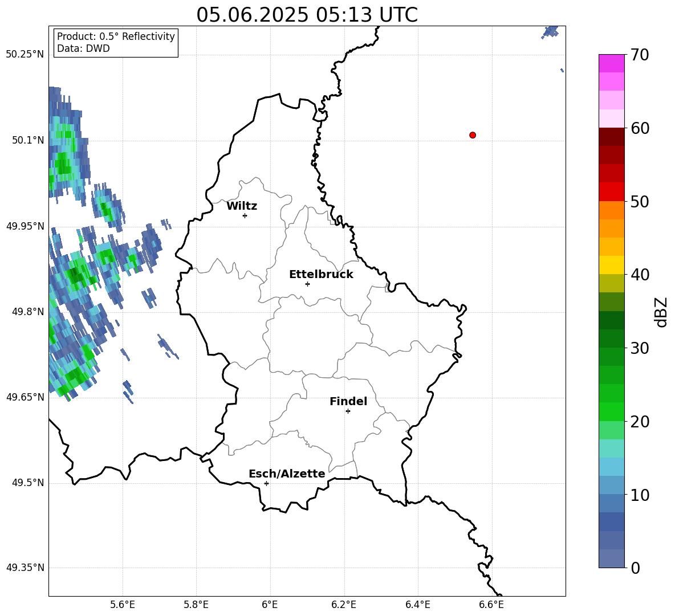
Task: Click the 49.5°N latitude label
Action: click(28, 483)
